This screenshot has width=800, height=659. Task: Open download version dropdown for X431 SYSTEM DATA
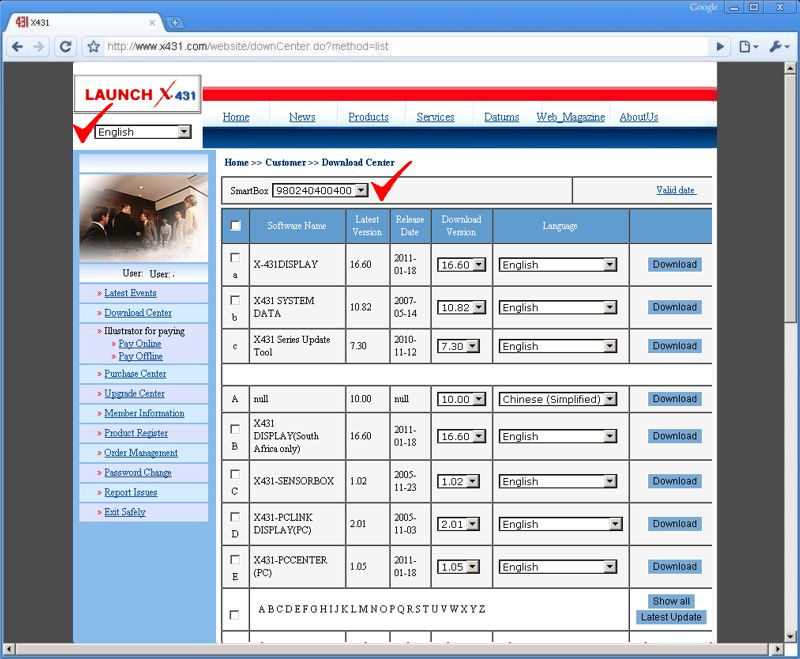pyautogui.click(x=461, y=308)
